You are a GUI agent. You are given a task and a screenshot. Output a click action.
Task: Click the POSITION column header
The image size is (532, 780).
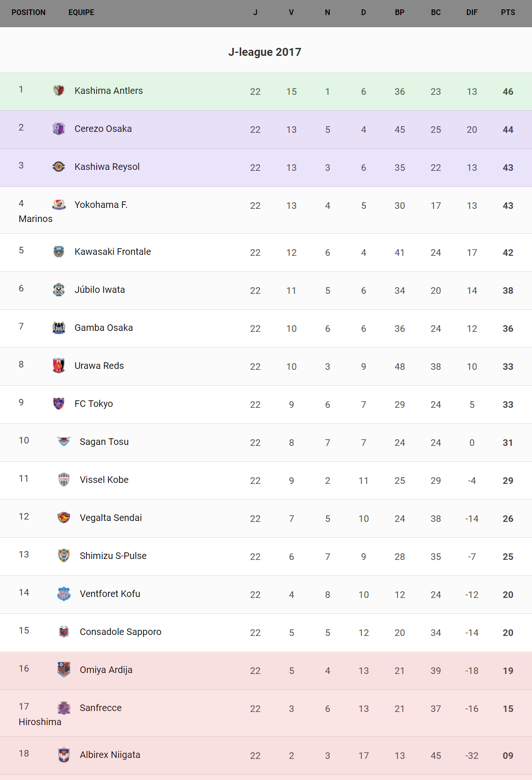(x=29, y=13)
